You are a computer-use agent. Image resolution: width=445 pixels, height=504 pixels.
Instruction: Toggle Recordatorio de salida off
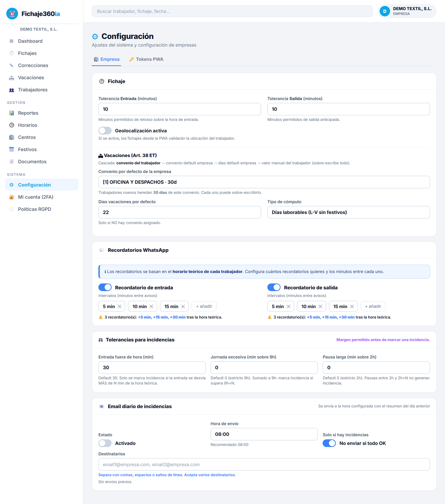pyautogui.click(x=274, y=287)
